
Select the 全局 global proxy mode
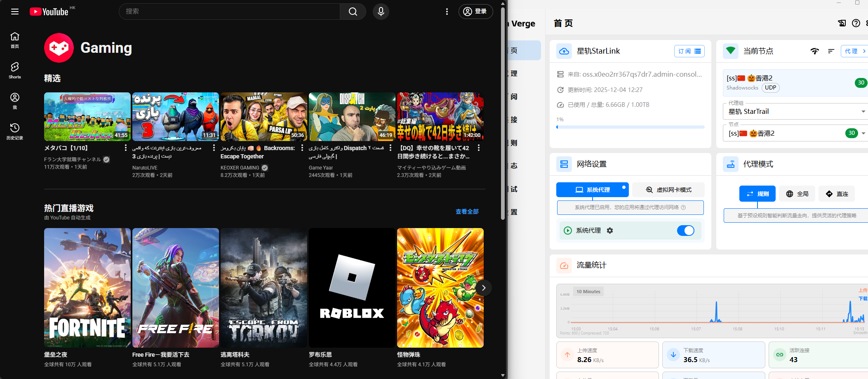tap(797, 194)
